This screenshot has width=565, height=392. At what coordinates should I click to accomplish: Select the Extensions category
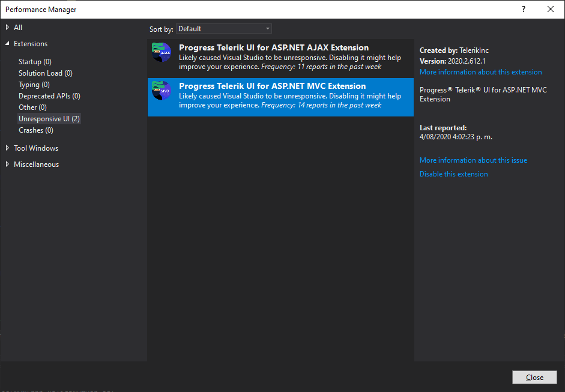click(x=31, y=44)
